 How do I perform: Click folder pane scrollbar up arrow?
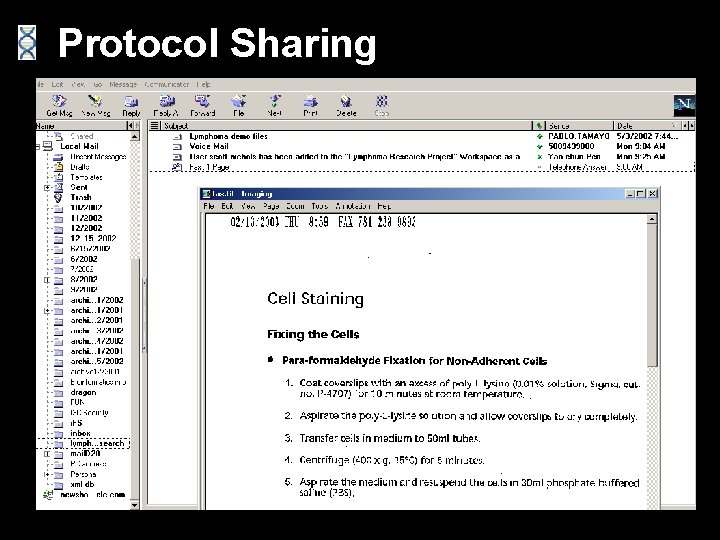point(135,136)
